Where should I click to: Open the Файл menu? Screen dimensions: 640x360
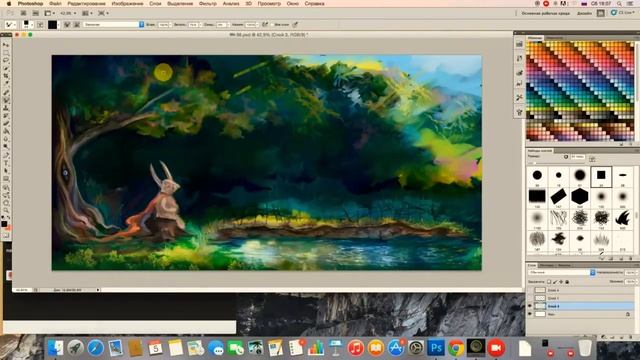[x=55, y=3]
